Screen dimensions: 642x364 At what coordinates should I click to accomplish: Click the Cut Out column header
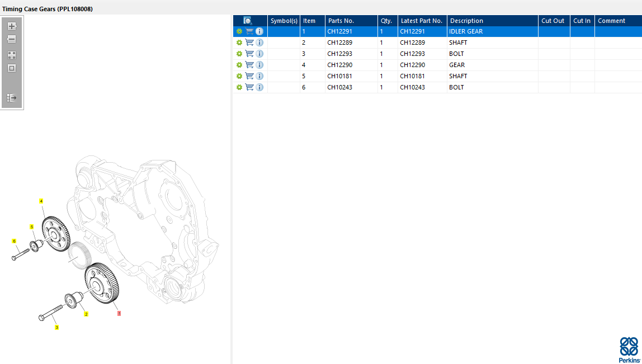tap(554, 21)
